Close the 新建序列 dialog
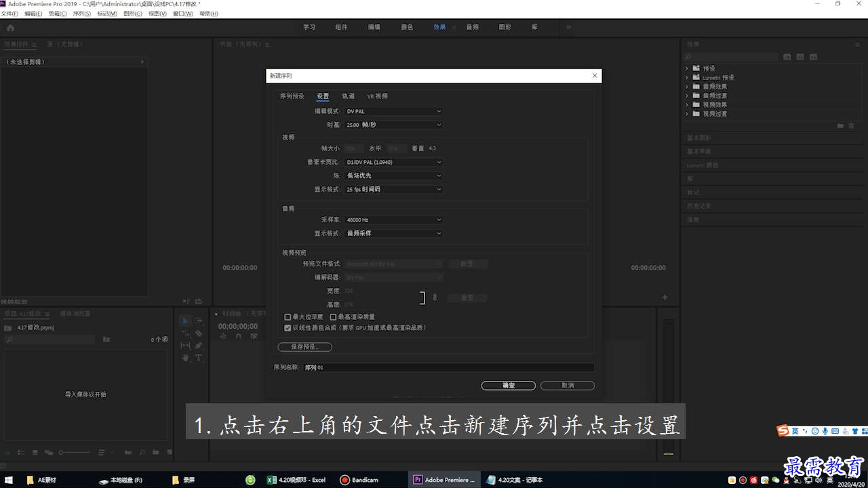868x488 pixels. pos(595,76)
